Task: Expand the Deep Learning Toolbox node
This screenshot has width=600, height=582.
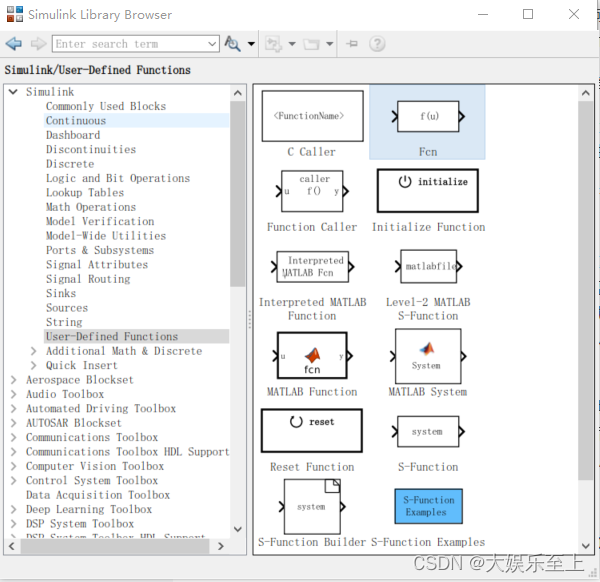Action: pyautogui.click(x=13, y=509)
